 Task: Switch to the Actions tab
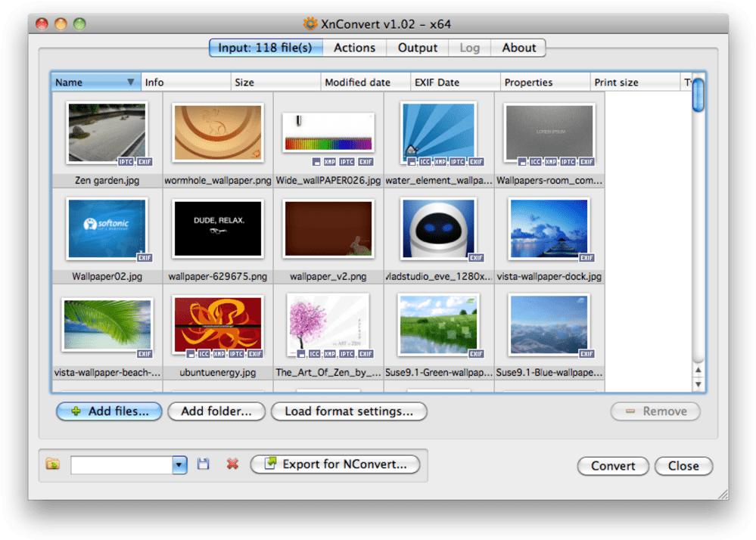354,48
